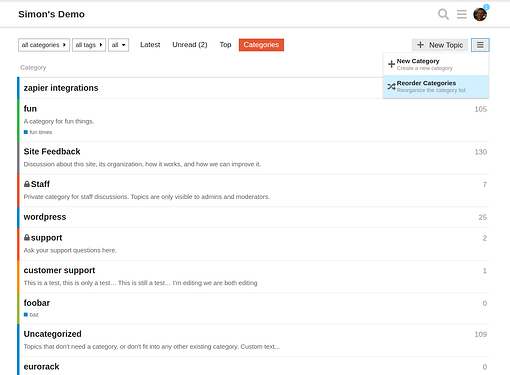
Task: Toggle the category options list button
Action: point(480,45)
